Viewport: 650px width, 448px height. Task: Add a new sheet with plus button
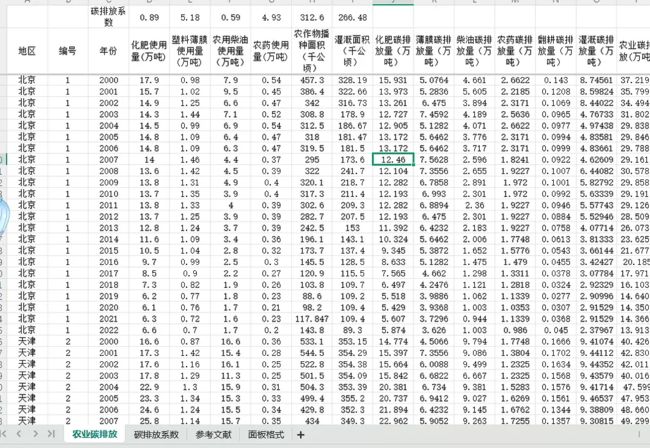tap(301, 434)
